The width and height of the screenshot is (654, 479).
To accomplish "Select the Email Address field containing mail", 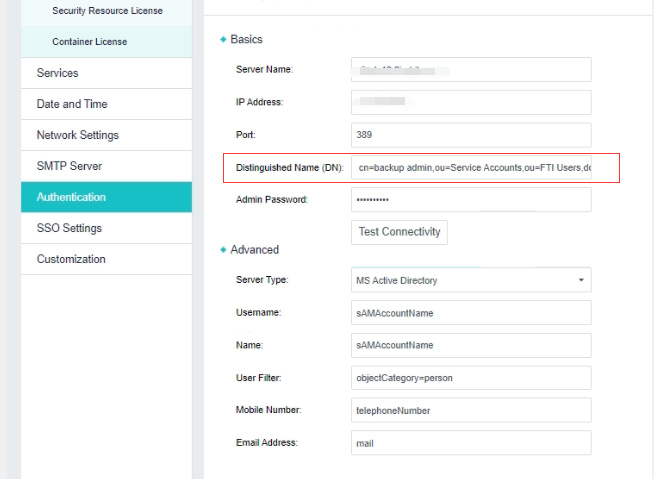I will coord(471,442).
